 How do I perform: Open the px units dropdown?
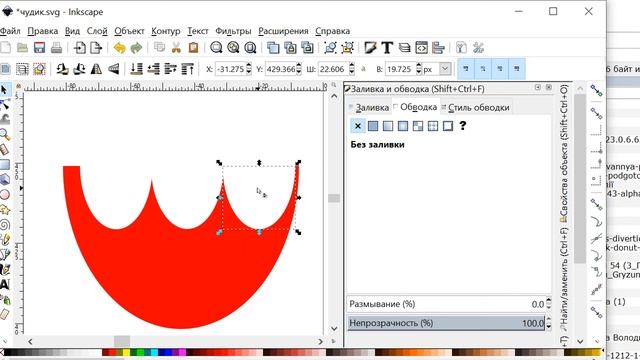(x=445, y=69)
